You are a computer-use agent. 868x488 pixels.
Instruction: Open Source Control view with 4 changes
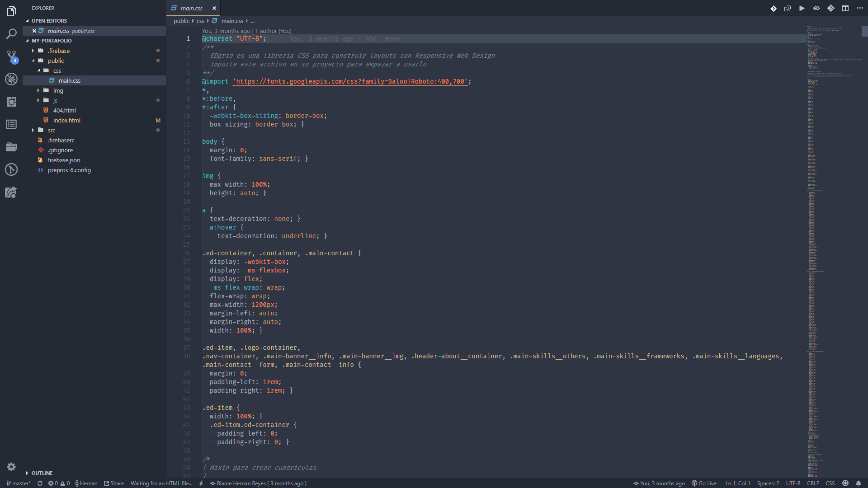pos(11,56)
